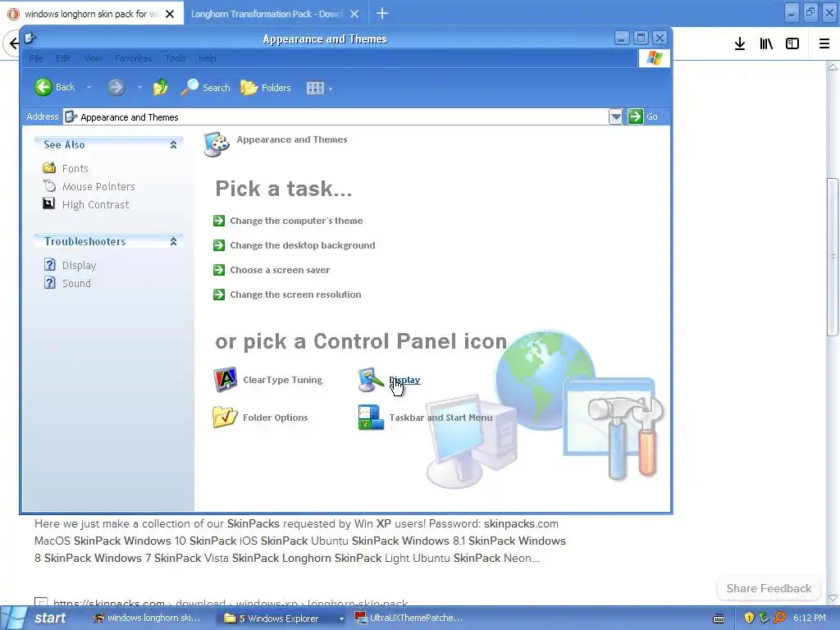Screen dimensions: 840x630
Task: Open Folder Options icon
Action: [x=225, y=417]
